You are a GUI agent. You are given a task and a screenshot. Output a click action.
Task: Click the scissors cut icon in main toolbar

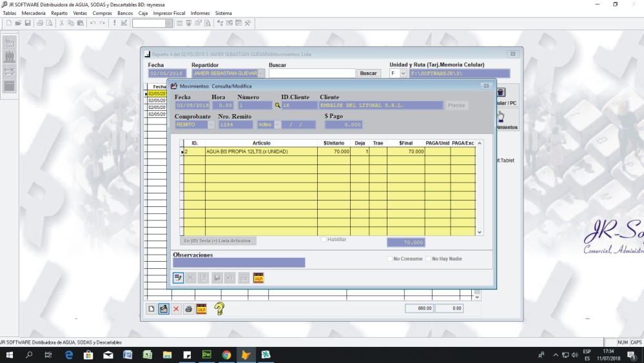pyautogui.click(x=62, y=23)
